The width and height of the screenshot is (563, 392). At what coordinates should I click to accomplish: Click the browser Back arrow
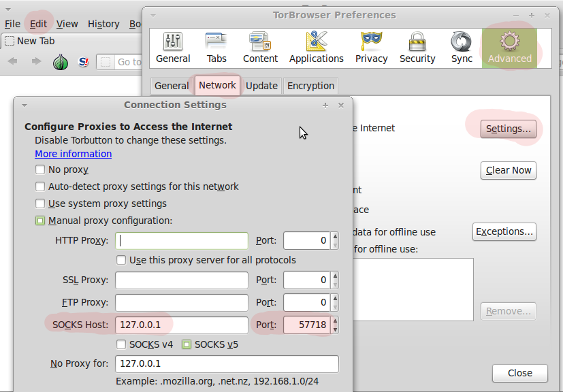[13, 61]
